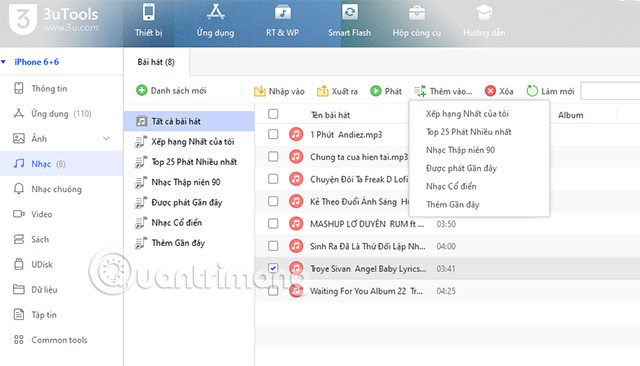Click Phát play button
This screenshot has height=366, width=640.
tap(386, 91)
